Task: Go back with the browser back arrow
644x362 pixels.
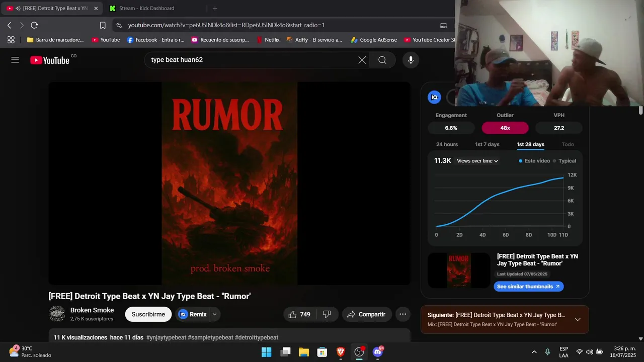Action: 9,25
